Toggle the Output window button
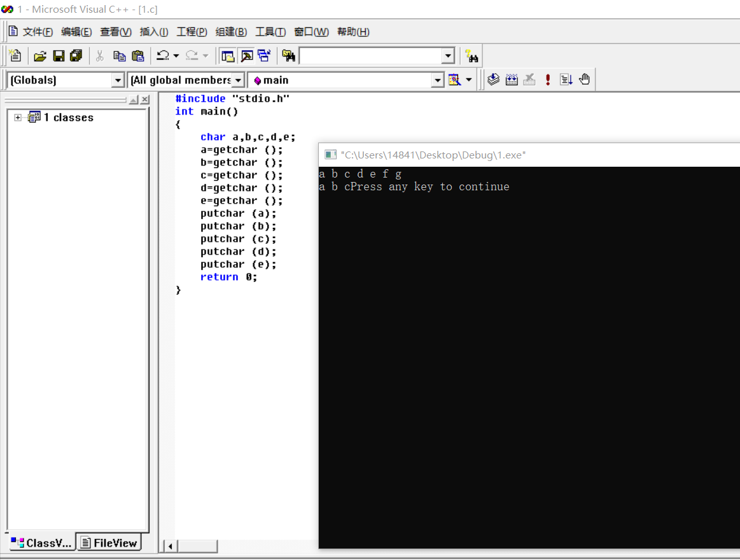This screenshot has height=560, width=740. (x=246, y=56)
